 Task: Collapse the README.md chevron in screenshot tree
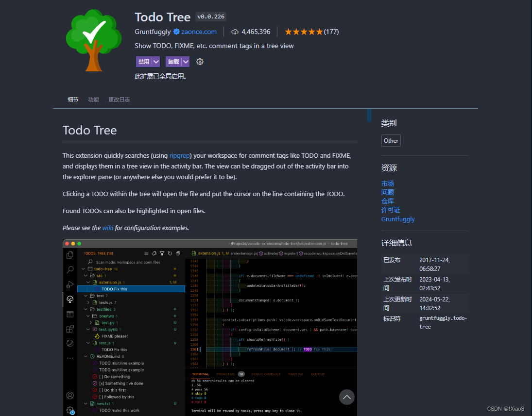[86, 356]
